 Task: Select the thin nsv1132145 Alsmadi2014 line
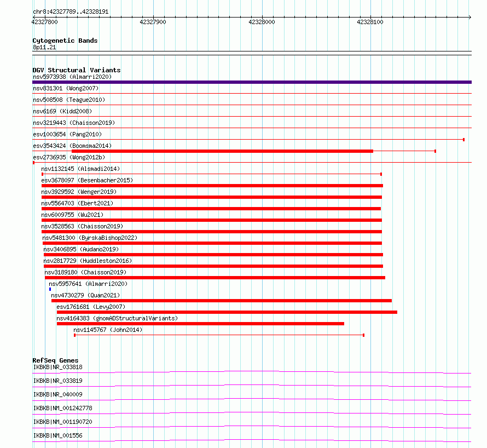tap(212, 174)
